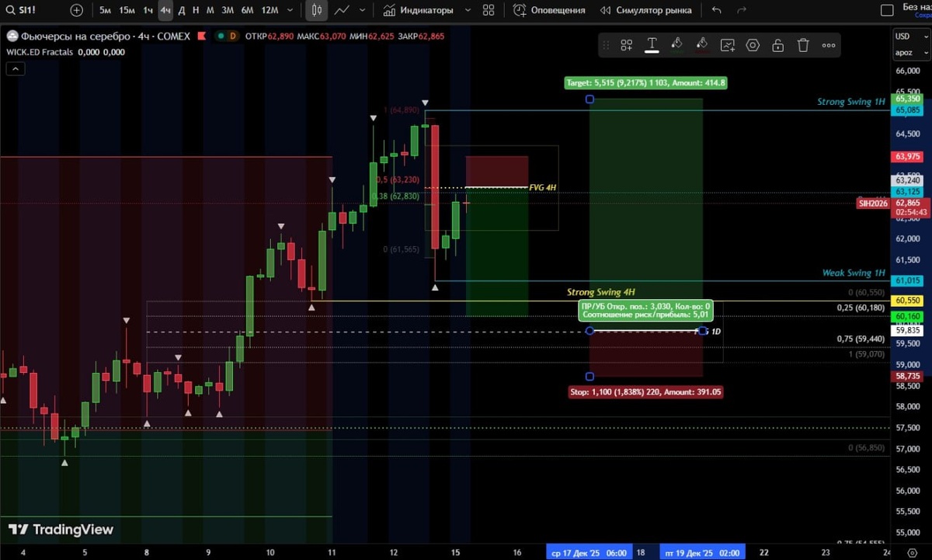Click the long position stop handle
Screen dimensions: 932x560
(589, 377)
